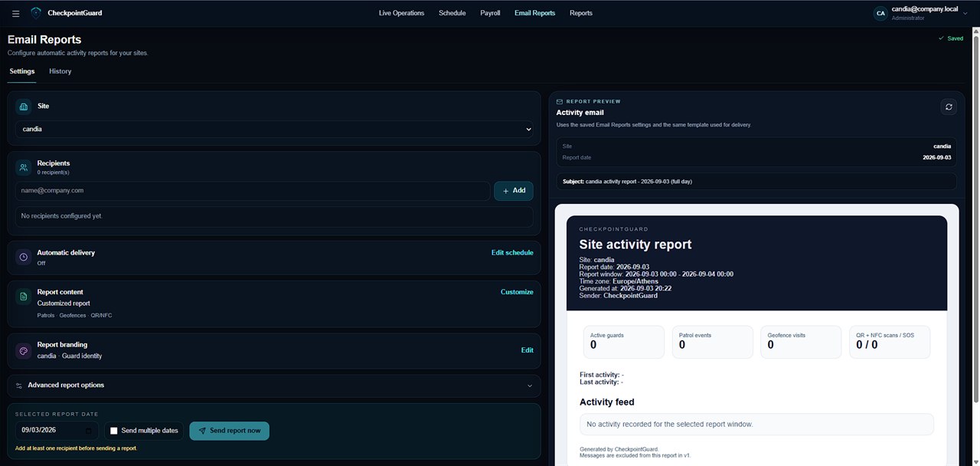Viewport: 980px width, 466px height.
Task: Customize the report content
Action: (x=517, y=292)
